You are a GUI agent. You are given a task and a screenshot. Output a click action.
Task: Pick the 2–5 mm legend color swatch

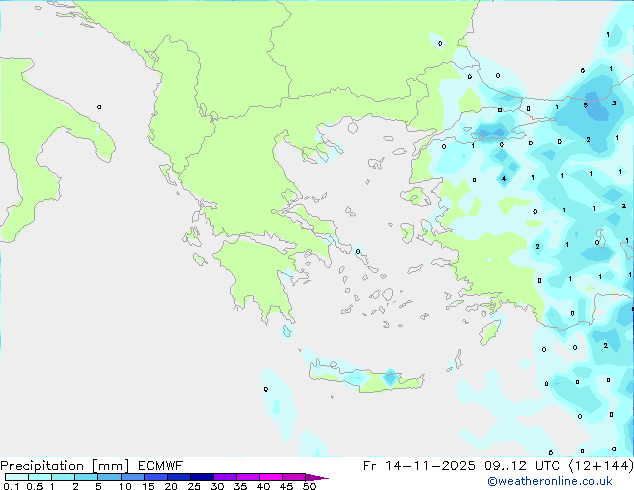click(86, 477)
